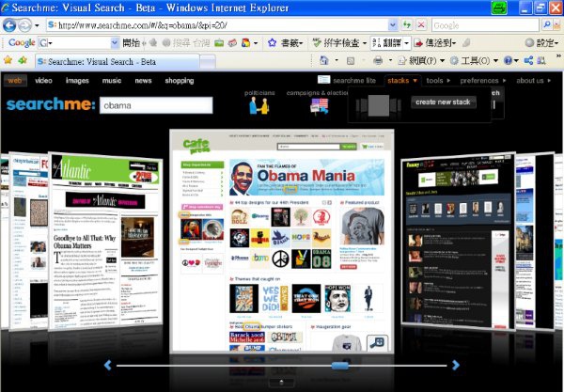Click the IE Home icon
This screenshot has width=564, height=392.
coord(324,61)
